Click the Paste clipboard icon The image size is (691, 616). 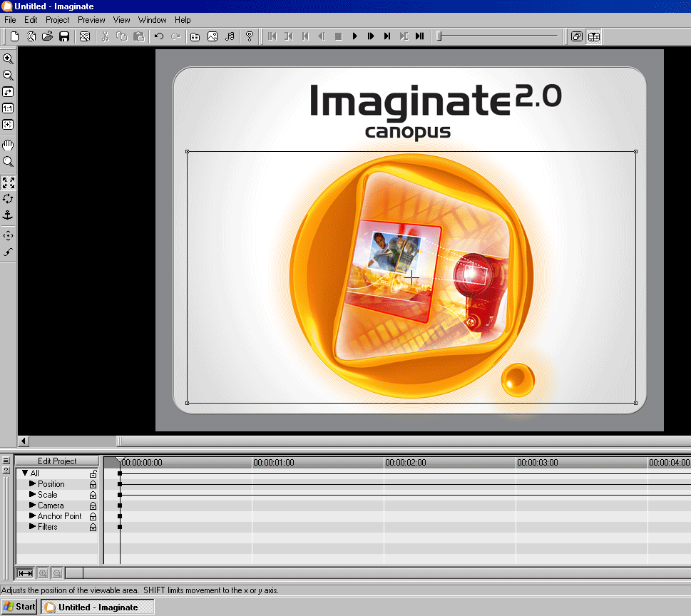tap(139, 36)
